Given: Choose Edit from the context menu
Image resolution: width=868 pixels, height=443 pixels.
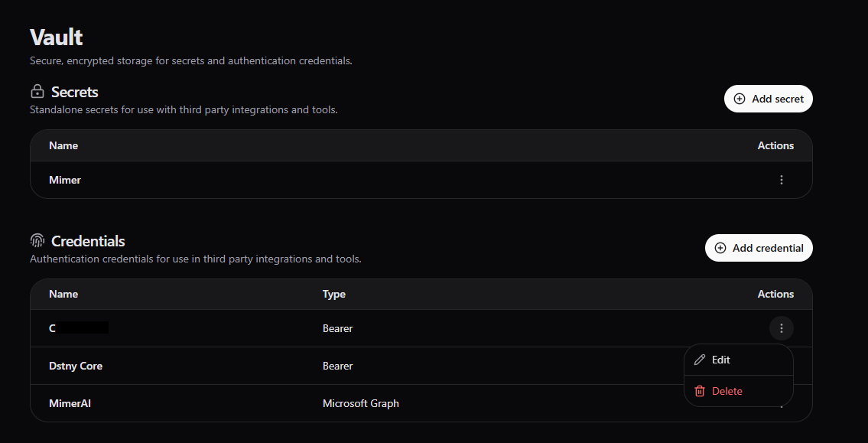Looking at the screenshot, I should click(720, 360).
